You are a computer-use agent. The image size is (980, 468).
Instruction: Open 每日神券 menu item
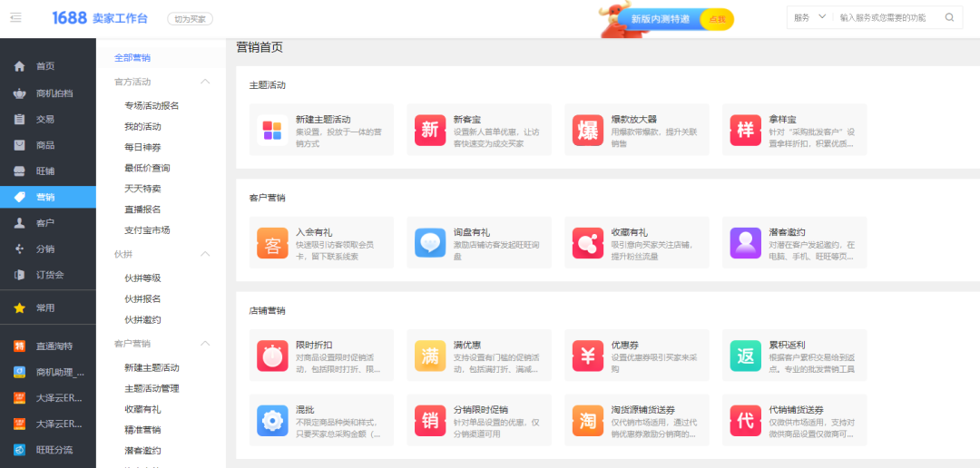142,147
